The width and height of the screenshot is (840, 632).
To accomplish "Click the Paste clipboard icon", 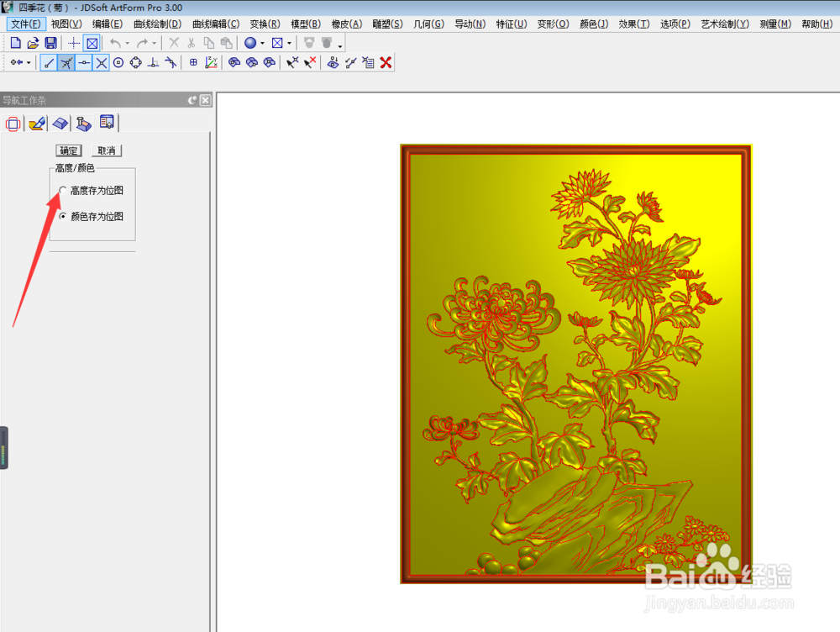I will [x=227, y=43].
